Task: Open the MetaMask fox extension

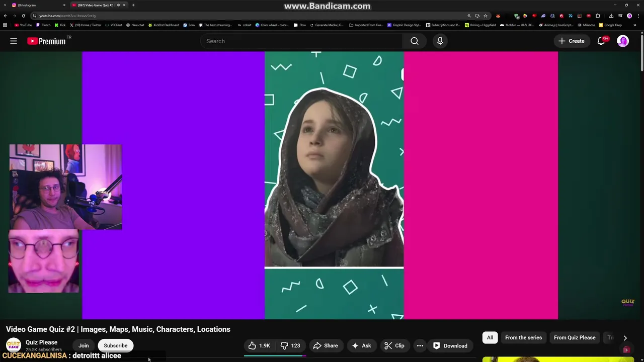Action: pyautogui.click(x=498, y=16)
